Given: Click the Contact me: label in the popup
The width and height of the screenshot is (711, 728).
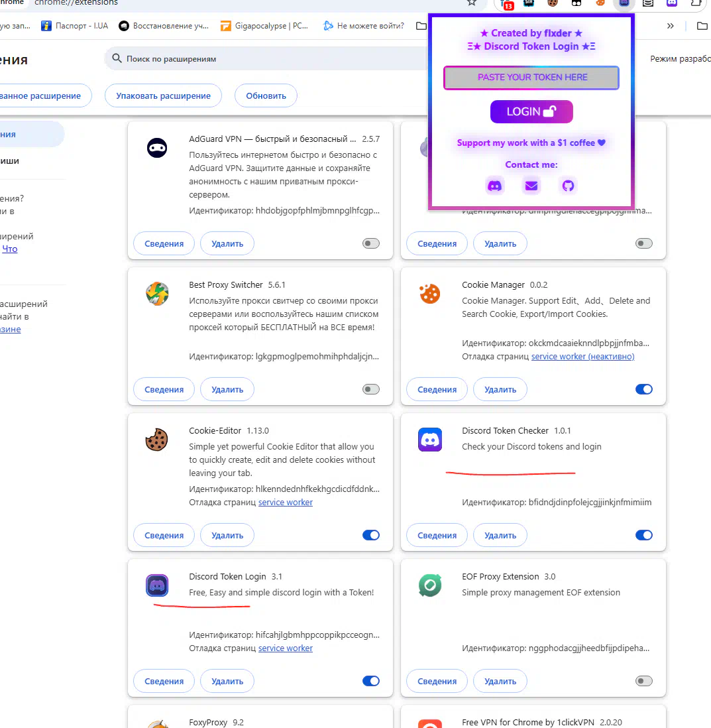Looking at the screenshot, I should click(x=531, y=164).
